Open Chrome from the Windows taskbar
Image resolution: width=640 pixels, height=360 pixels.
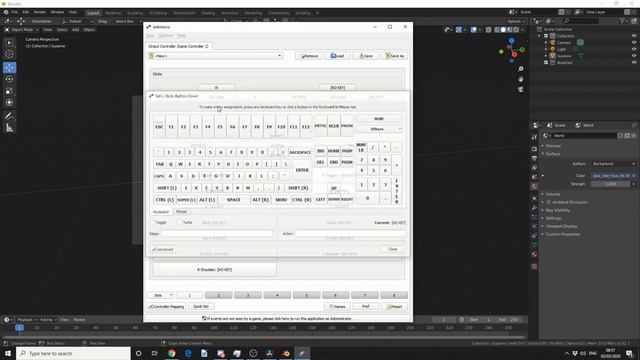point(171,353)
